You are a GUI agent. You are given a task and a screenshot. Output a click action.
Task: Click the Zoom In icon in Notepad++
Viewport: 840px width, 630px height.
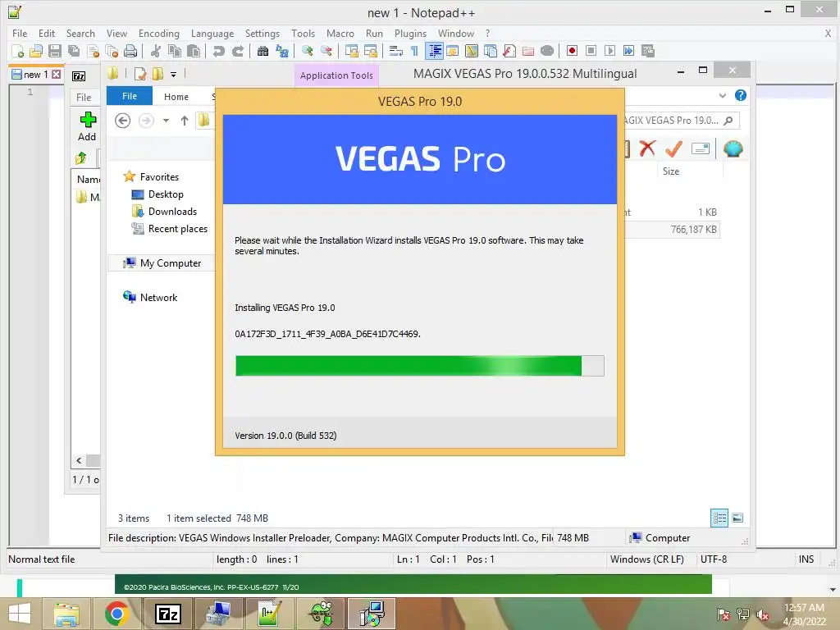307,51
